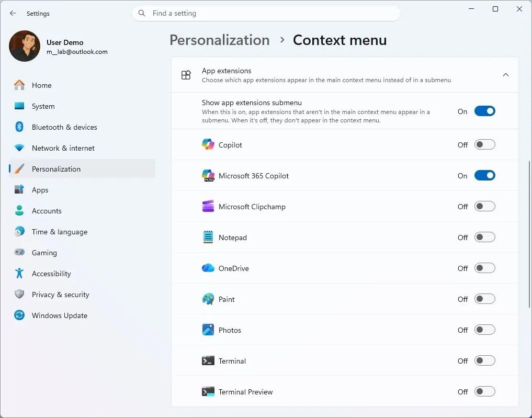The width and height of the screenshot is (532, 418).
Task: Go to System settings
Action: 82,106
